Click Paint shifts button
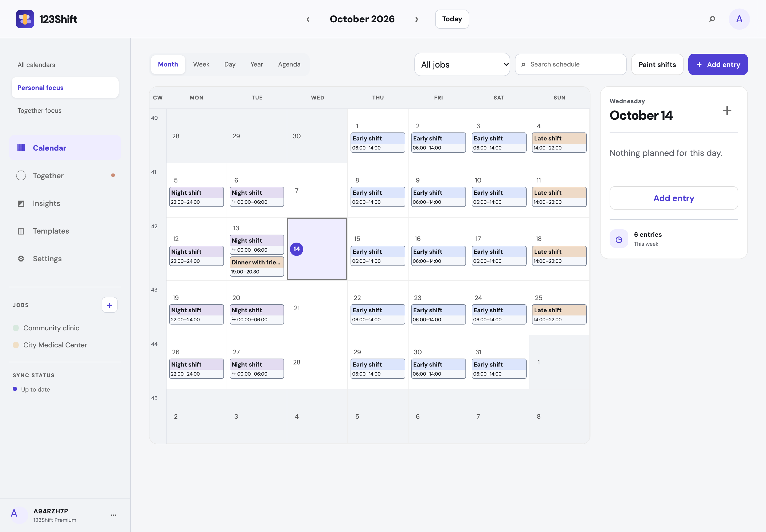766x532 pixels. pos(657,64)
